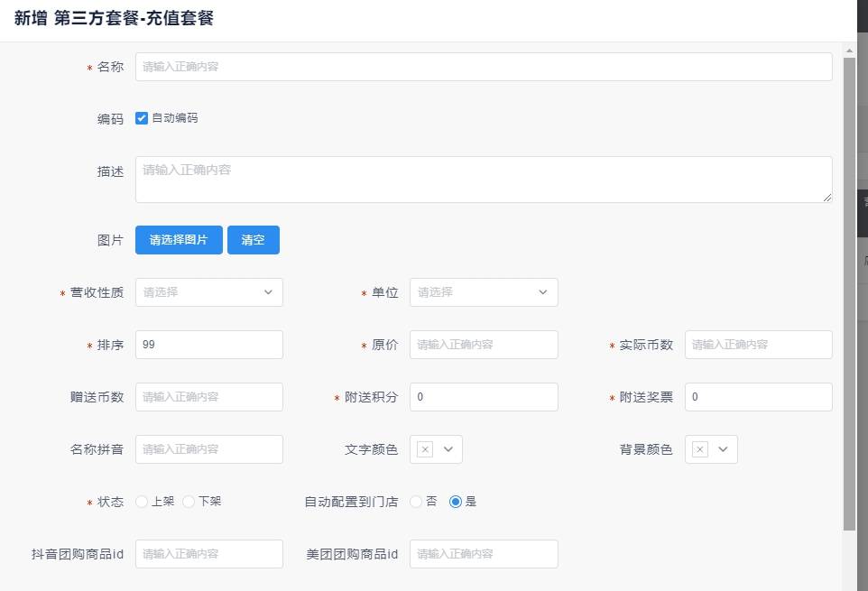Select the 下架 status radio button
The width and height of the screenshot is (868, 591).
click(x=189, y=502)
